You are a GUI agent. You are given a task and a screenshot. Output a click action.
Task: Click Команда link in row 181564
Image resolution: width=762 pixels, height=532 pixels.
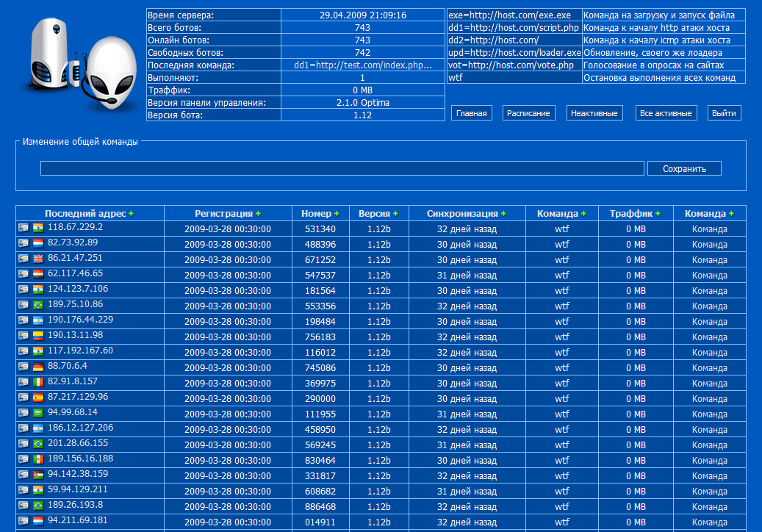710,290
